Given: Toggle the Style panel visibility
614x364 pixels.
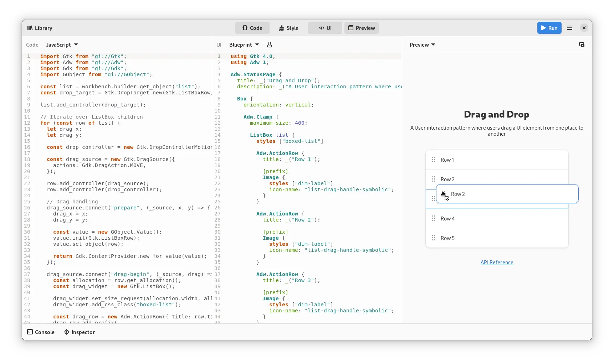Looking at the screenshot, I should click(x=288, y=28).
